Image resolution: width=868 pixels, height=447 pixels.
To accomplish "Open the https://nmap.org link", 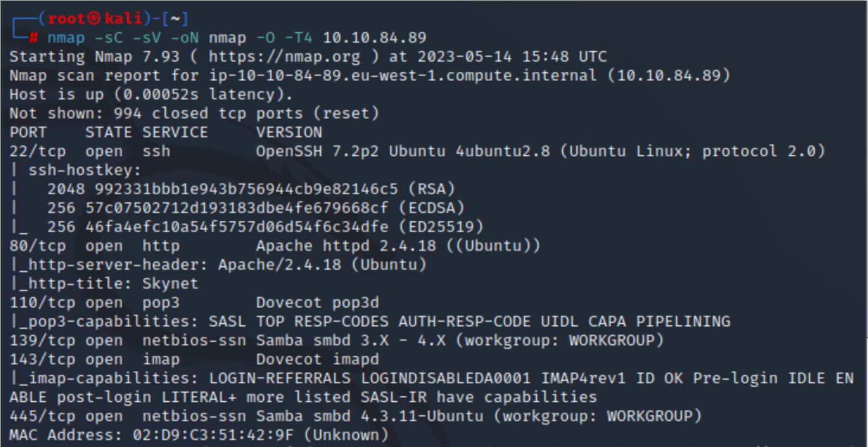I will click(284, 57).
